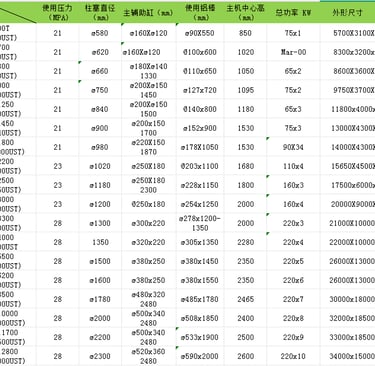Click the center height cell 2465
Image resolution: width=375 pixels, height=366 pixels.
click(x=245, y=299)
